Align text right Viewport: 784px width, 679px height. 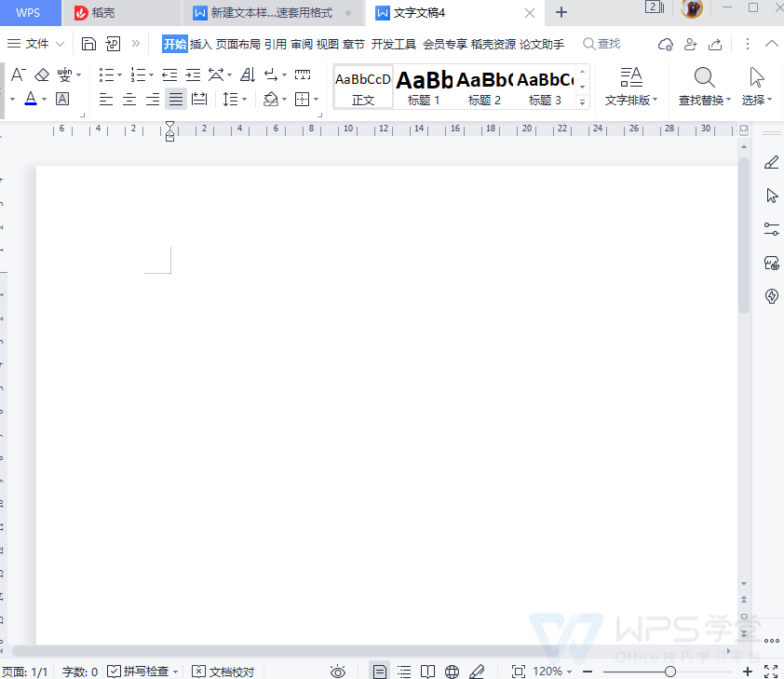153,99
